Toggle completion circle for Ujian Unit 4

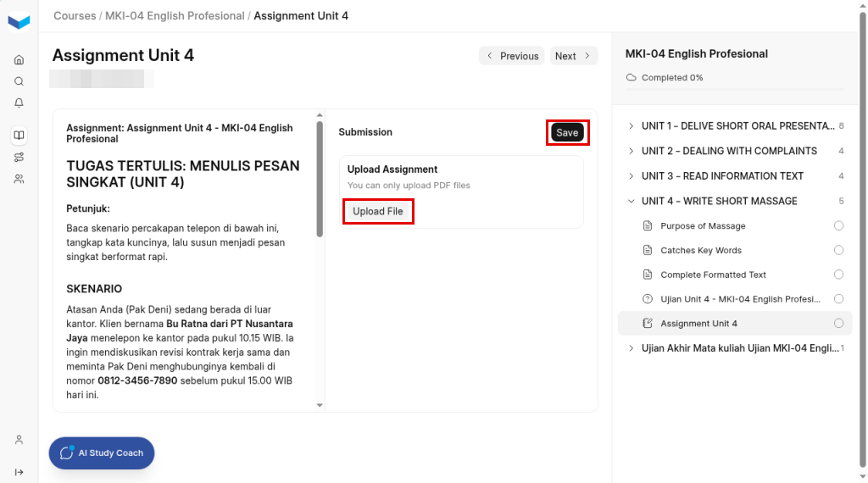(838, 299)
